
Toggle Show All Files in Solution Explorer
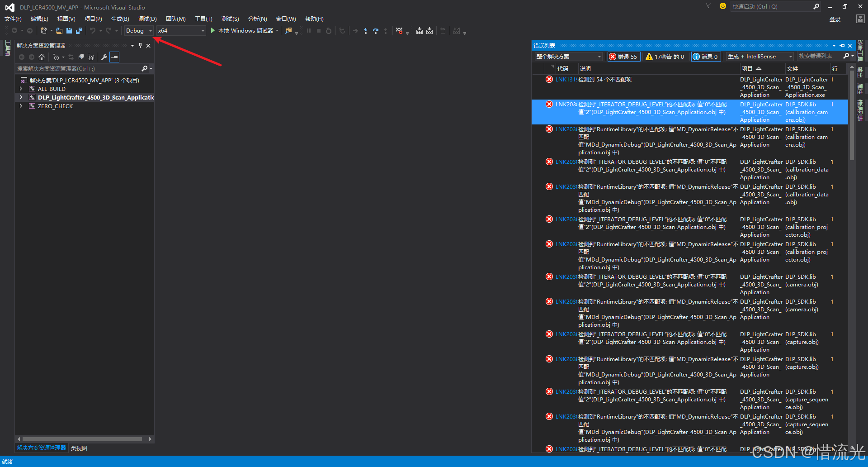(x=91, y=57)
